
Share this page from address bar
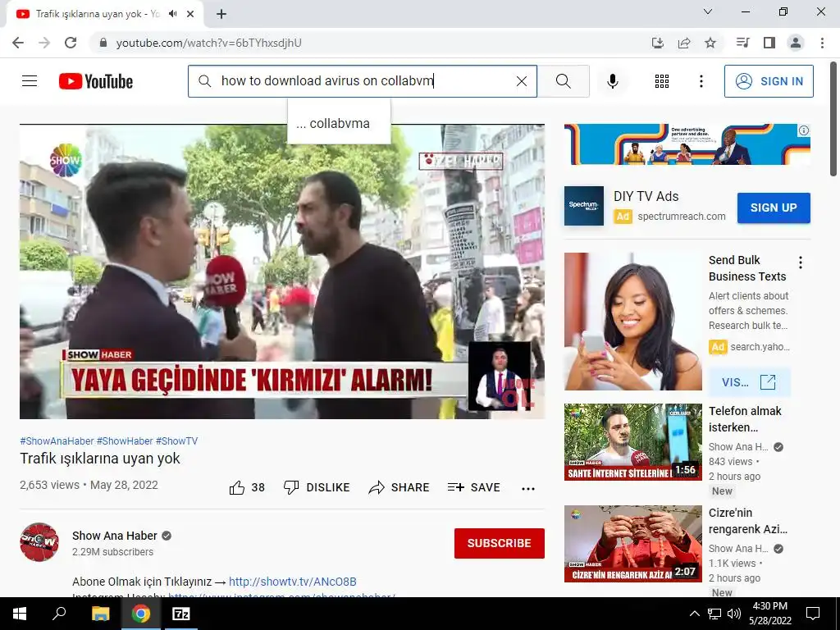pyautogui.click(x=684, y=43)
